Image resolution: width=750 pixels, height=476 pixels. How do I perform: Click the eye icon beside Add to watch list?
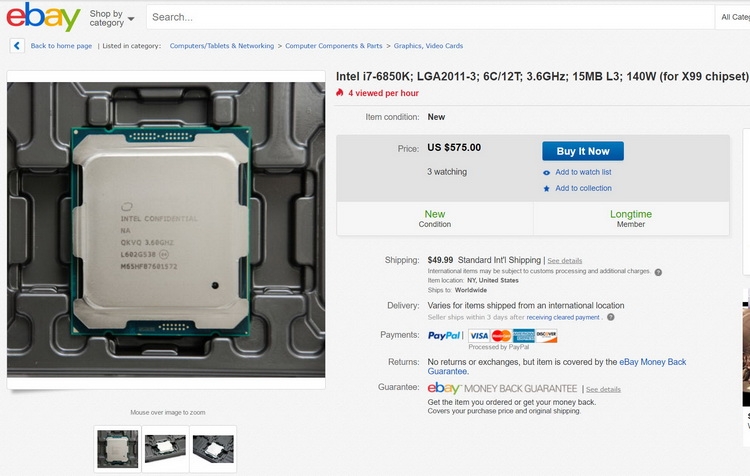tap(546, 173)
